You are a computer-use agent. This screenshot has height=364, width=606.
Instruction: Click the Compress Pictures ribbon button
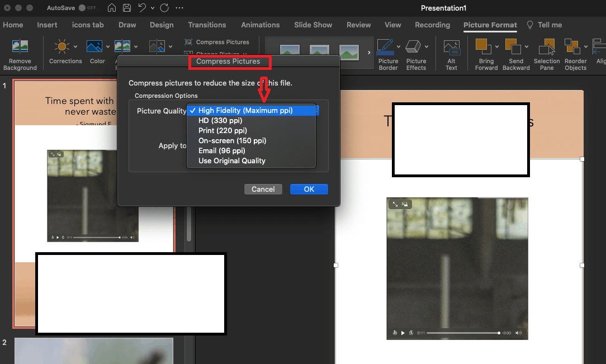click(x=217, y=42)
